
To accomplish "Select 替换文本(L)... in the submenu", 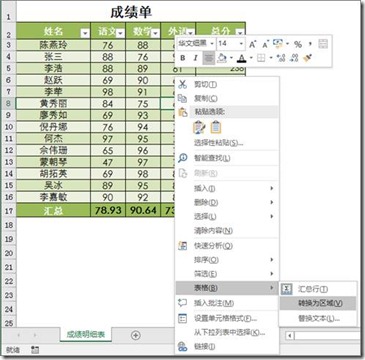I will (318, 318).
